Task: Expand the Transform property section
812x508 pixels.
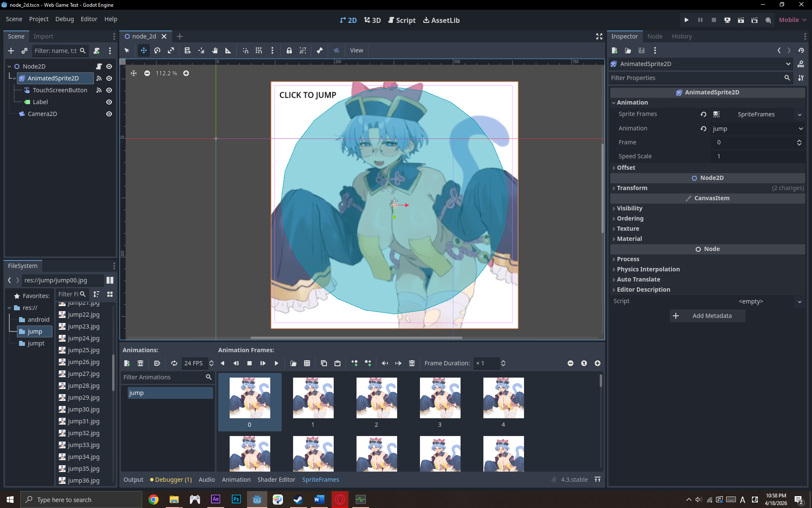Action: [632, 188]
